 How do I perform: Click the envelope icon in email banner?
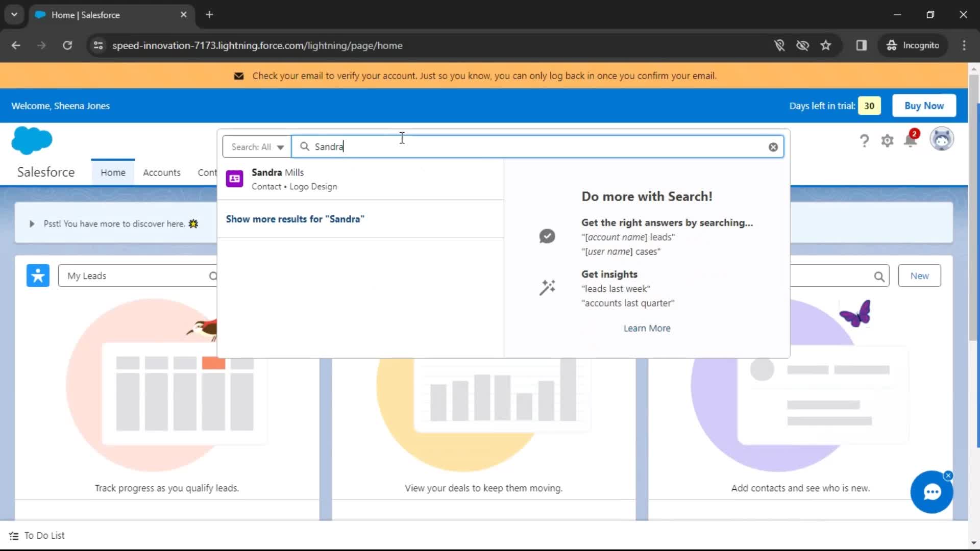238,76
